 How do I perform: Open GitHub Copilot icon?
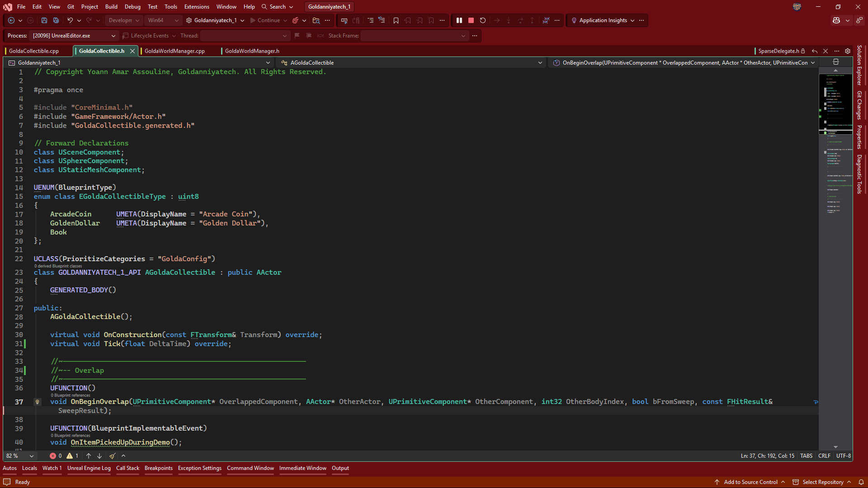pyautogui.click(x=836, y=20)
